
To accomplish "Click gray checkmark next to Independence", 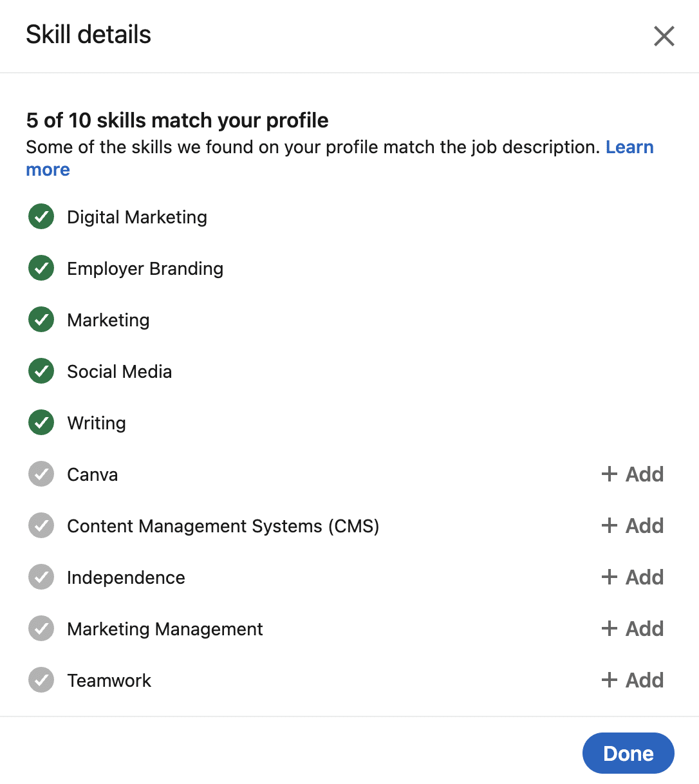I will coord(41,577).
